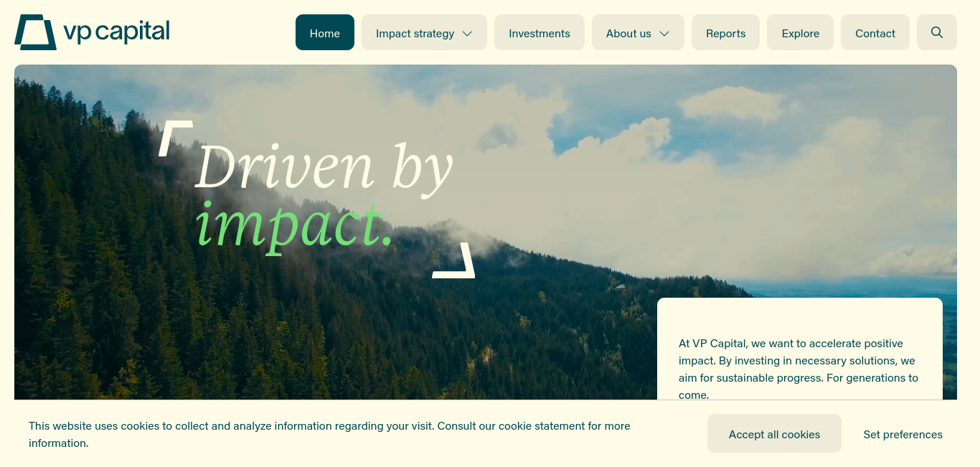Viewport: 980px width, 467px height.
Task: Click the Driven by impact headline
Action: [324, 197]
